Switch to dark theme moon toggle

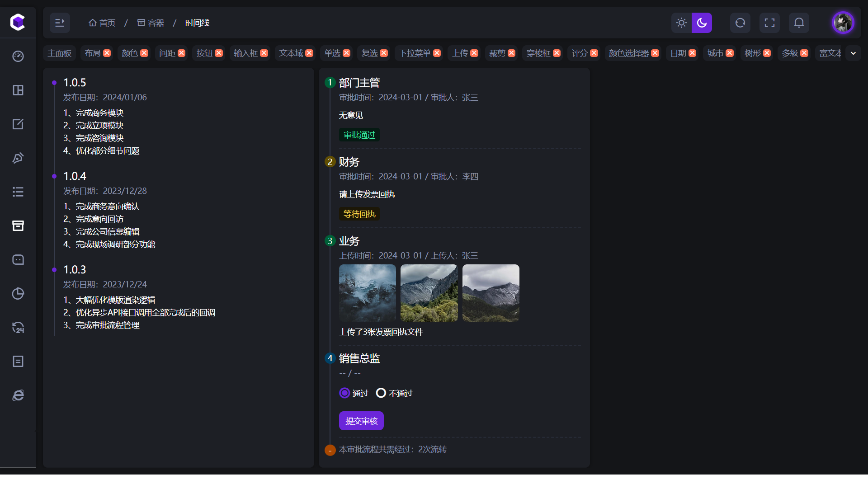coord(702,23)
